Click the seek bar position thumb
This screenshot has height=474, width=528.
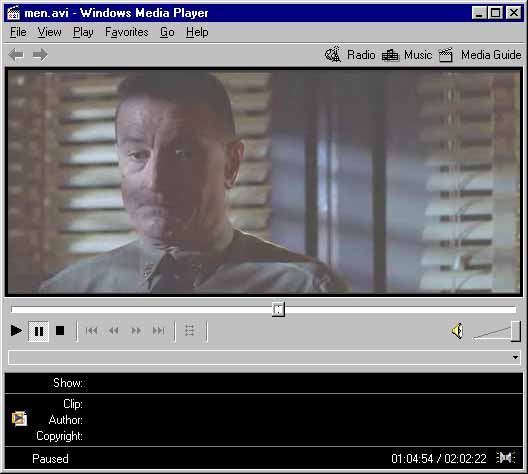click(278, 309)
